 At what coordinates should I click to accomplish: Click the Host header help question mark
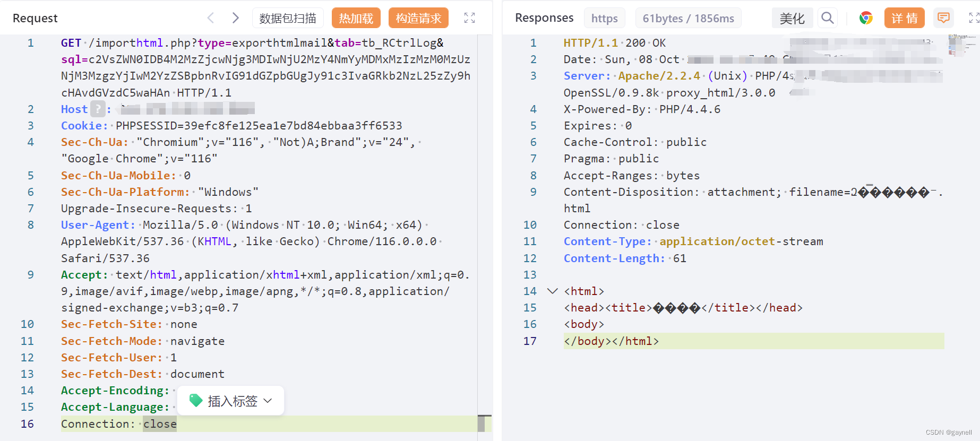coord(98,109)
